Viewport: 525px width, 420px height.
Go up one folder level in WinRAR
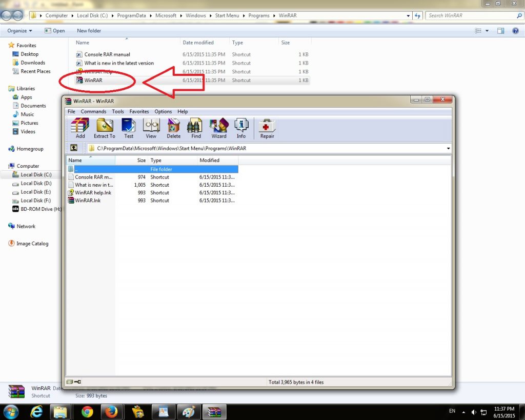coord(74,148)
